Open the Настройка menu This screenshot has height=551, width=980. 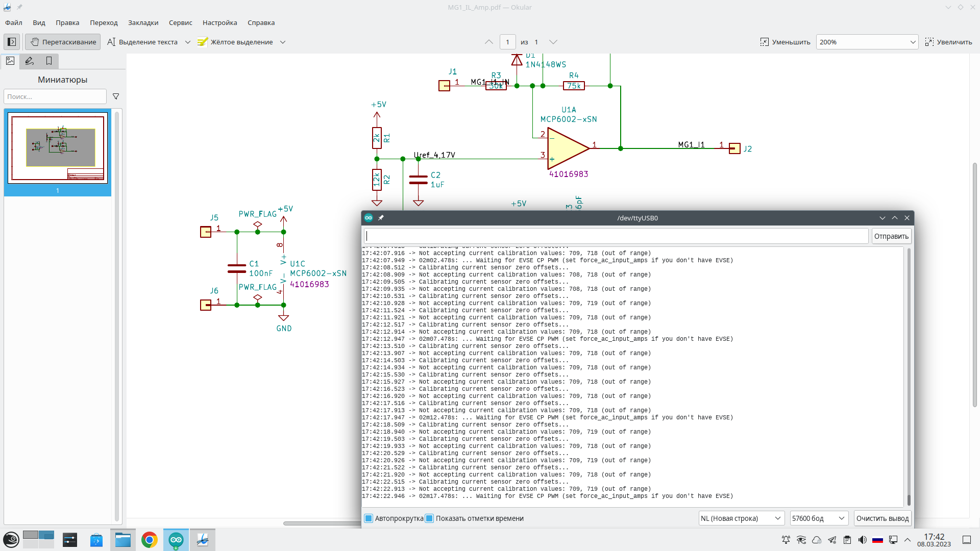click(x=219, y=22)
